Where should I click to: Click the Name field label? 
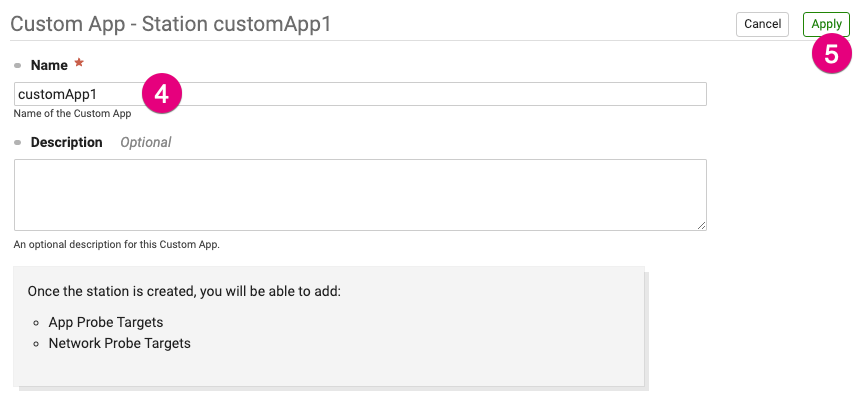49,65
